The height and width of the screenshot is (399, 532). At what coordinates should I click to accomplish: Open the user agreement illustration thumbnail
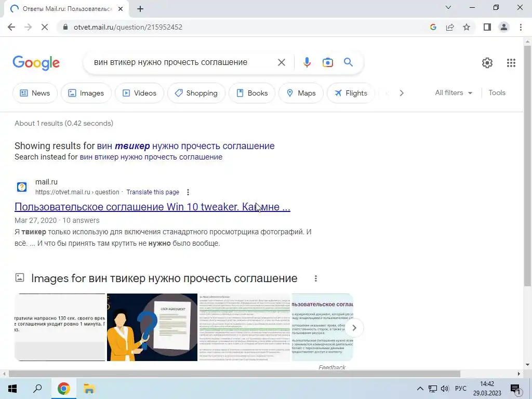coord(152,327)
